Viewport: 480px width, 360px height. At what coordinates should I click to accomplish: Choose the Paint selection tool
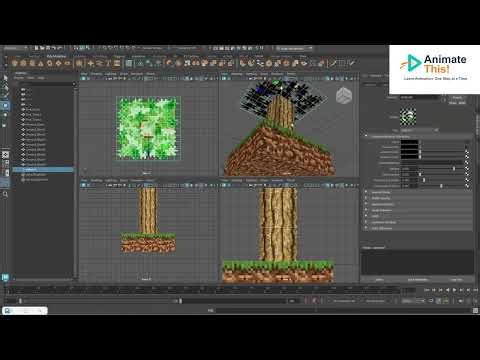(5, 96)
